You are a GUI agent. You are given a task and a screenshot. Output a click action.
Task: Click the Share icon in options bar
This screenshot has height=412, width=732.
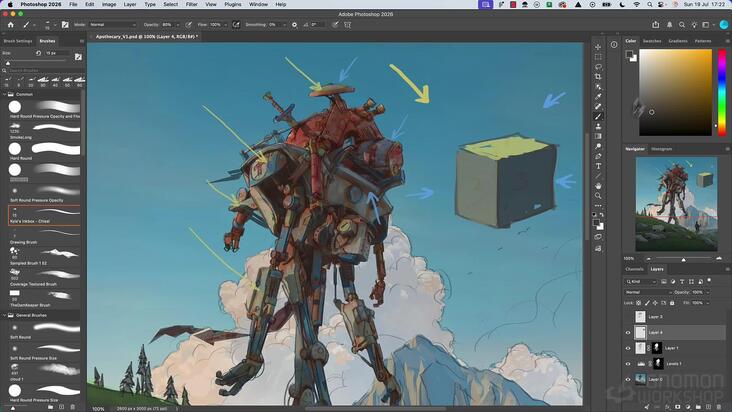(x=655, y=25)
